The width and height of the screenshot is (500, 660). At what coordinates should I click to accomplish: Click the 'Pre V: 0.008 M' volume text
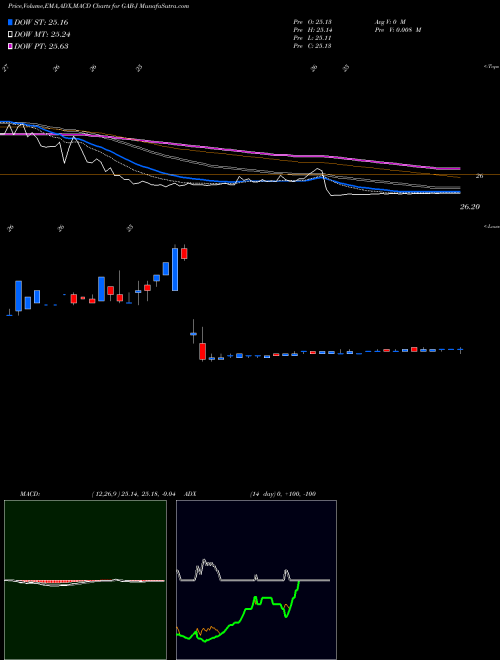pyautogui.click(x=397, y=30)
